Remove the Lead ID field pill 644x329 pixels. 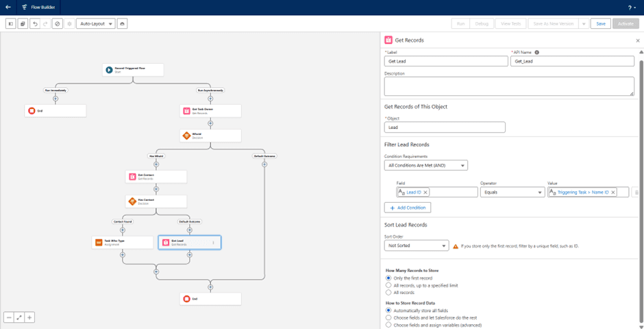point(425,192)
